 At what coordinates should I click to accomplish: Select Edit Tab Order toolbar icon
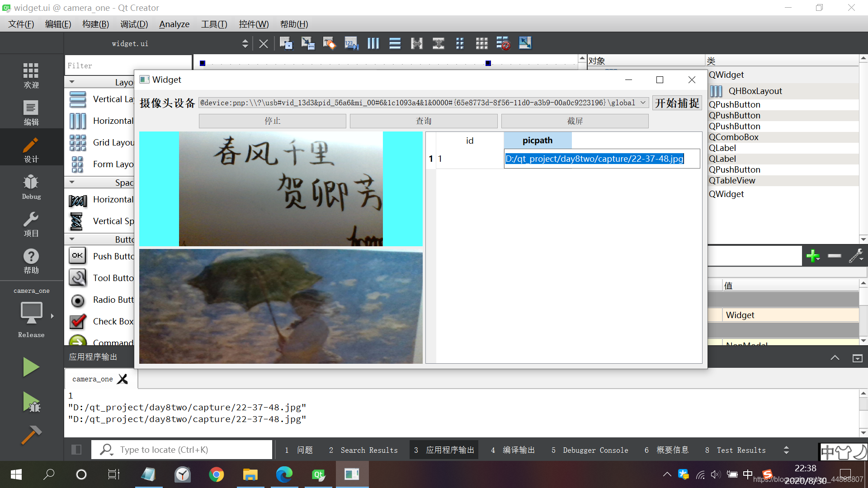click(351, 43)
